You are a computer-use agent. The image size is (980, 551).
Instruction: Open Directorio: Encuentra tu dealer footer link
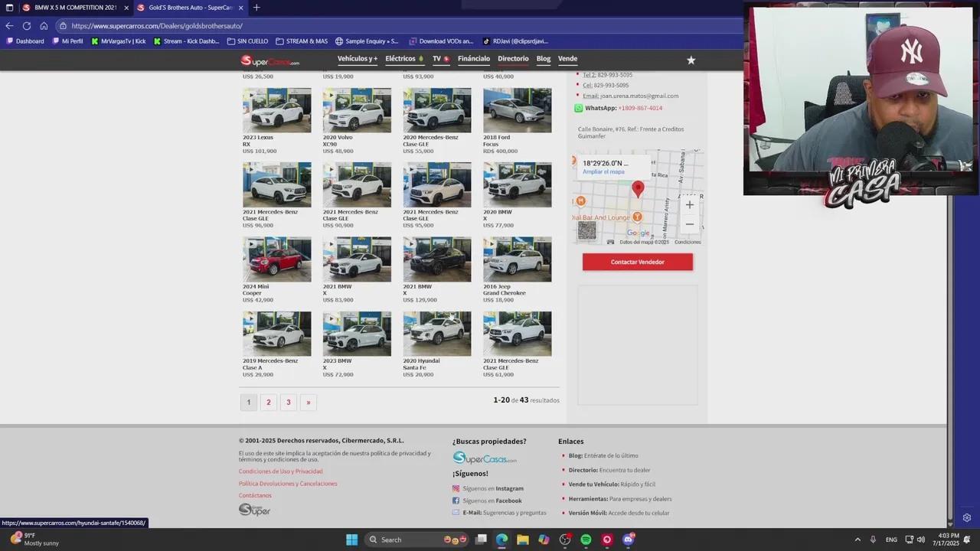[x=609, y=470]
